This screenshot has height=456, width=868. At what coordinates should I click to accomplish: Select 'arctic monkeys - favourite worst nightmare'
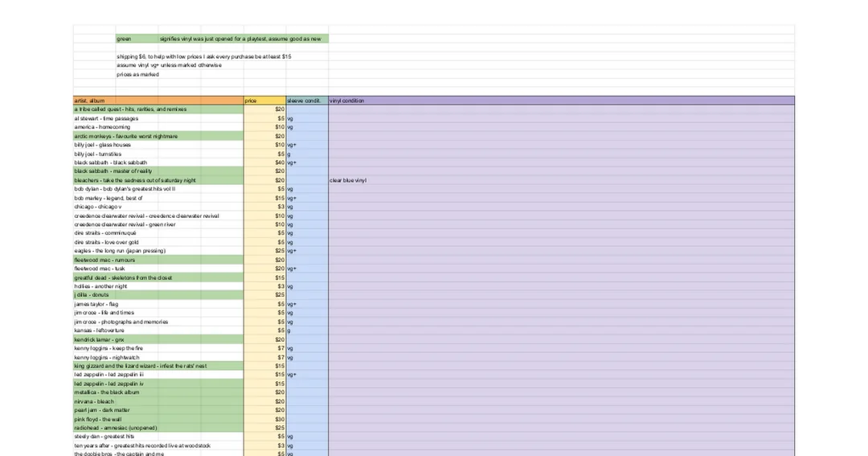point(158,136)
